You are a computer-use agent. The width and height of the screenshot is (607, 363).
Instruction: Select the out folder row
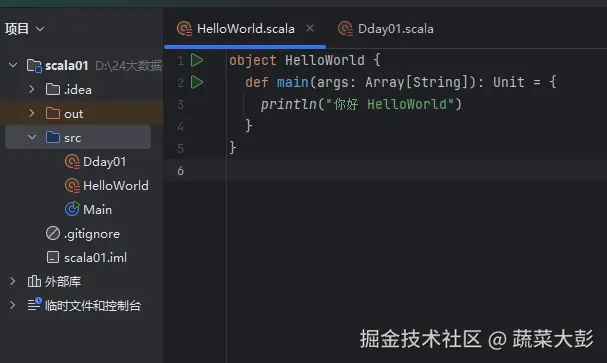coord(81,113)
